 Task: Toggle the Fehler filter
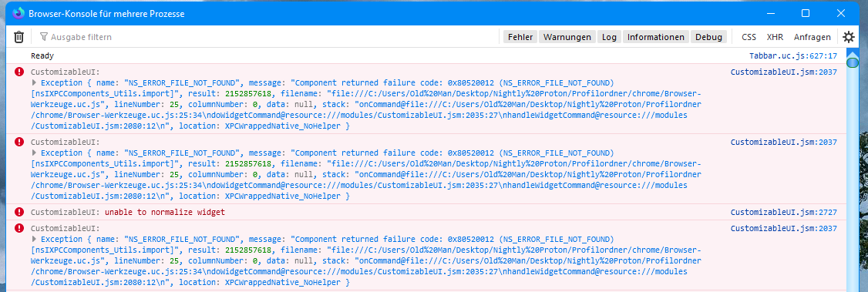coord(520,37)
